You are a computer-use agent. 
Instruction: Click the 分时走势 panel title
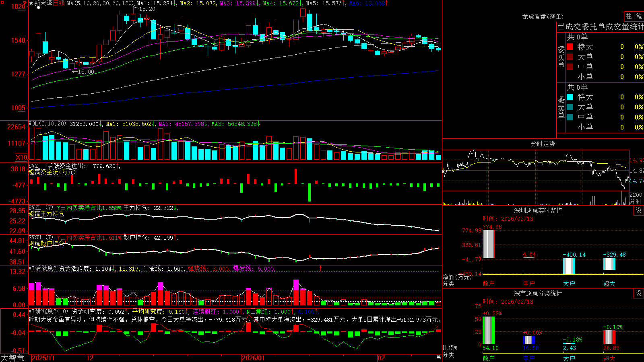(x=543, y=144)
